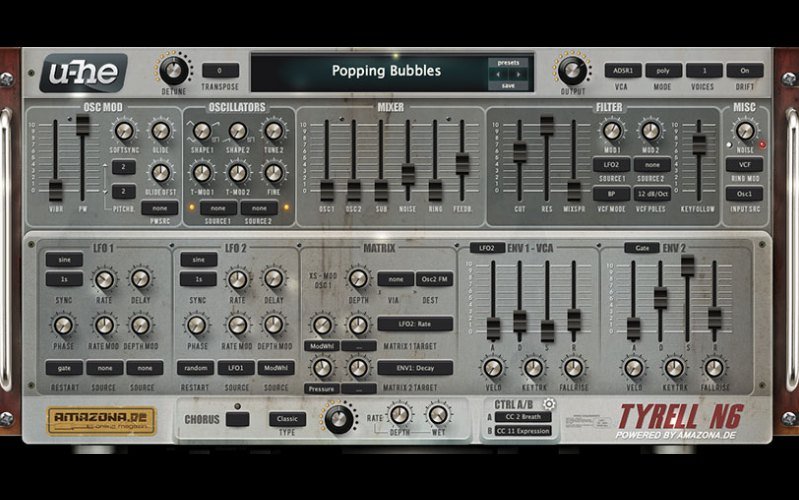Click the save preset button
Screen dimensions: 799x500
point(508,86)
